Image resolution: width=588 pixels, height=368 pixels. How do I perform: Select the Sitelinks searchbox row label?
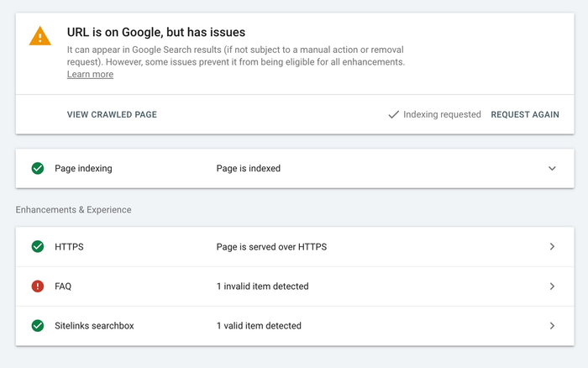tap(94, 325)
